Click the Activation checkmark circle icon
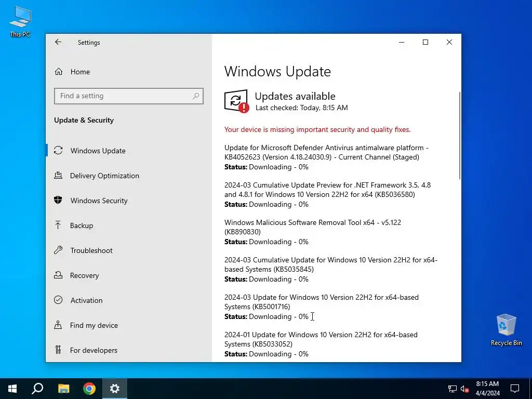Screen dimensions: 532x399 click(58, 300)
